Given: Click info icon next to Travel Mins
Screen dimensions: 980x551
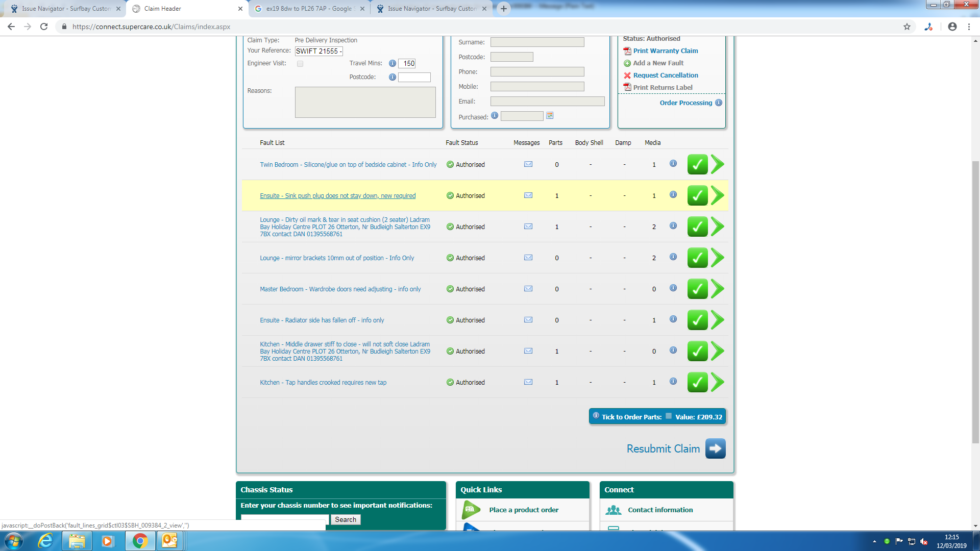Looking at the screenshot, I should pos(392,63).
